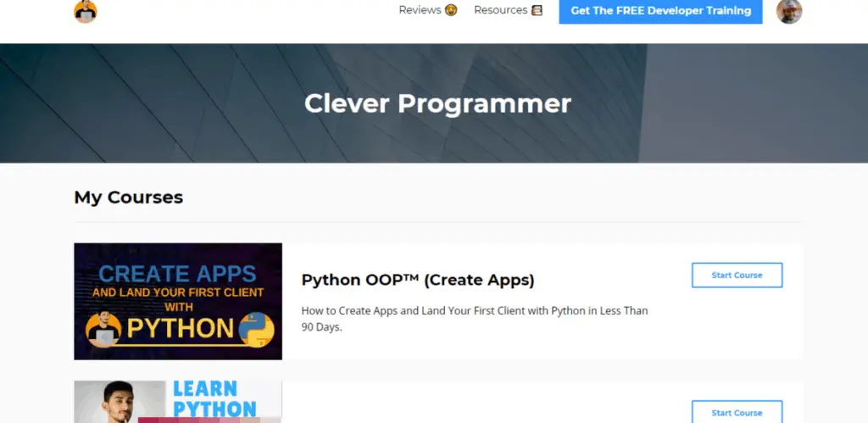Viewport: 868px width, 423px height.
Task: Click the My Courses heading
Action: point(129,198)
